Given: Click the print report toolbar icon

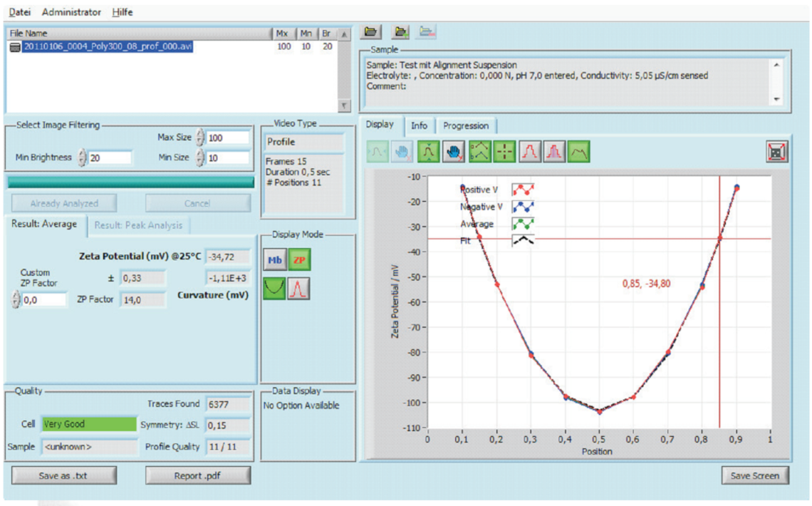Looking at the screenshot, I should 427,31.
